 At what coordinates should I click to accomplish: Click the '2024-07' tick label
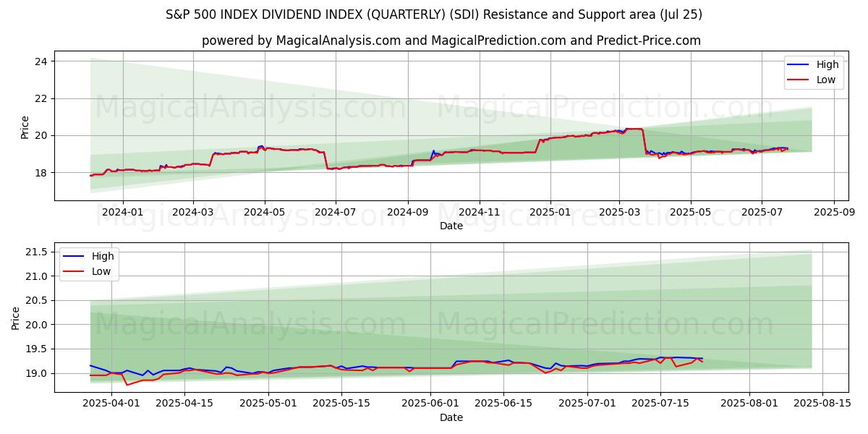(335, 212)
